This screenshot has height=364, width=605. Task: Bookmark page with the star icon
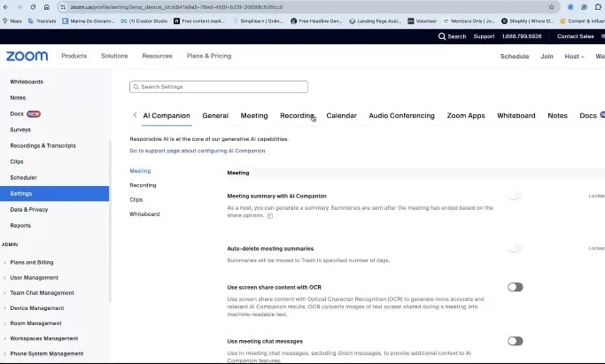551,7
